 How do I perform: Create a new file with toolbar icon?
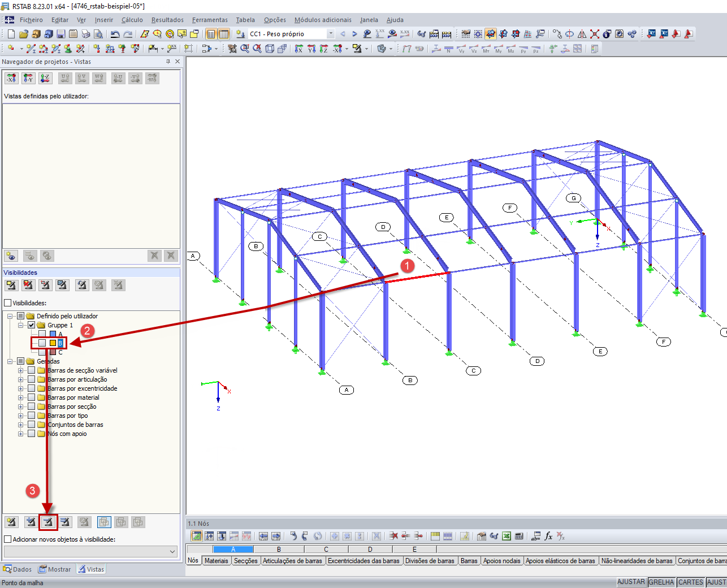click(x=11, y=34)
